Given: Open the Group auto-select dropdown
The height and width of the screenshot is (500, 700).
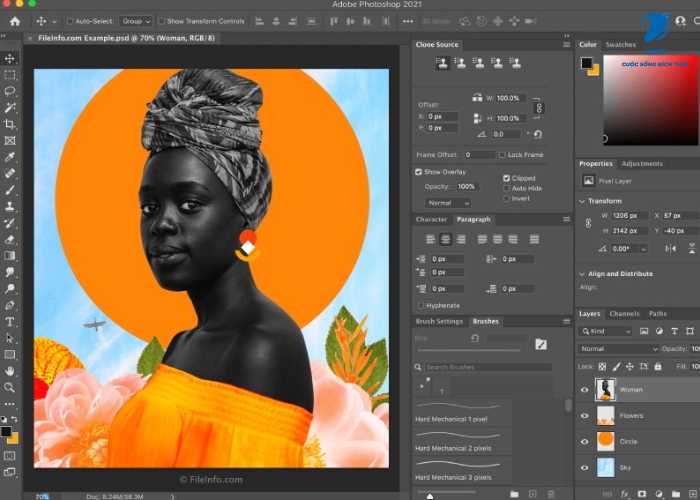Looking at the screenshot, I should [136, 21].
